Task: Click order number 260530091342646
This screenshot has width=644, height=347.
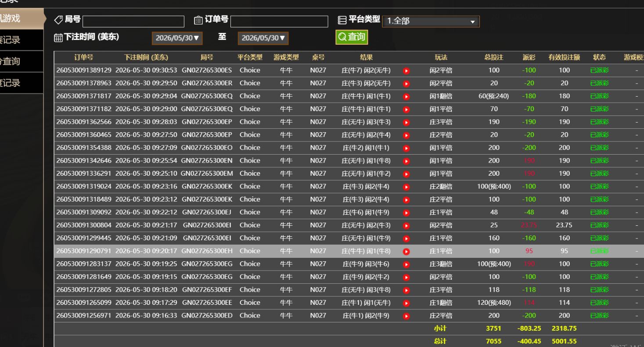Action: click(x=84, y=161)
